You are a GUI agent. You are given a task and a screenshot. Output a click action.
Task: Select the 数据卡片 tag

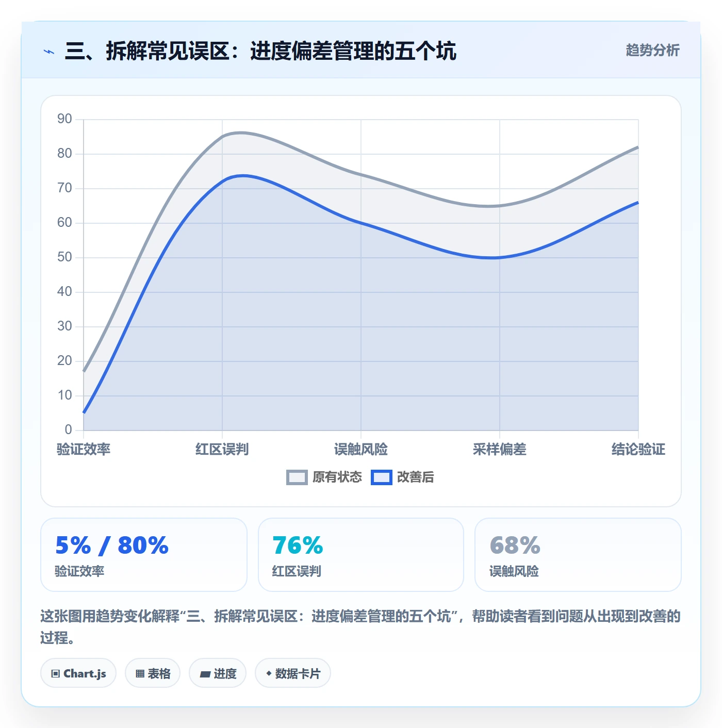(293, 673)
